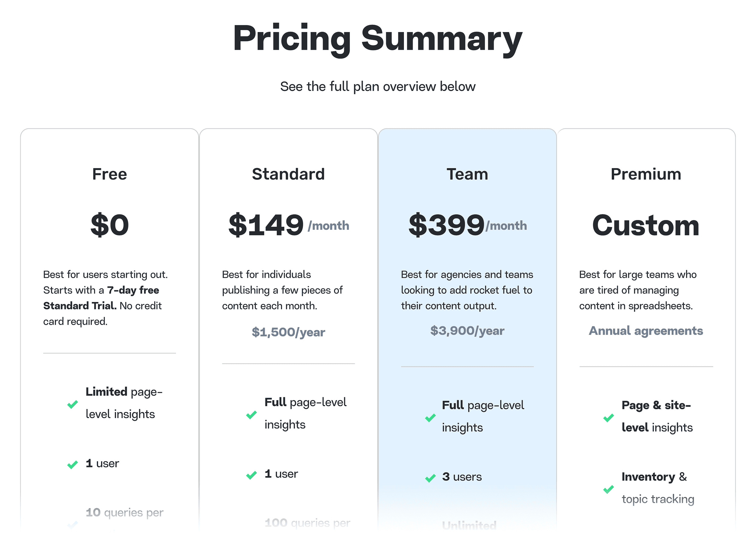Click the checkmark beside Page & site-level insights
This screenshot has height=541, width=756.
click(x=608, y=417)
